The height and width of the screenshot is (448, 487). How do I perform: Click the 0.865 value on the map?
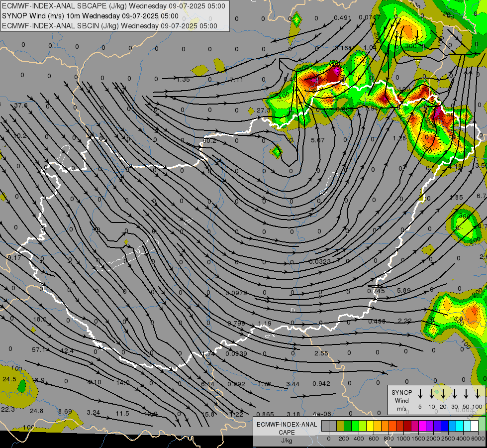tap(265, 415)
